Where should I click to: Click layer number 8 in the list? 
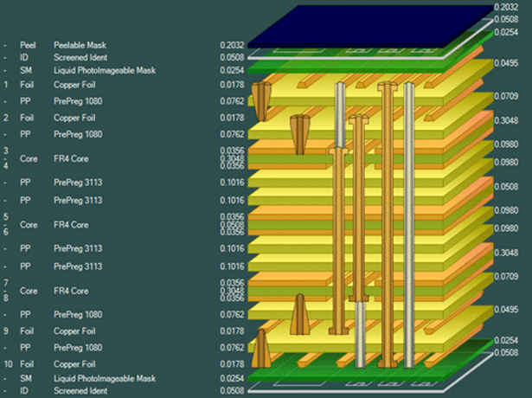(6, 298)
